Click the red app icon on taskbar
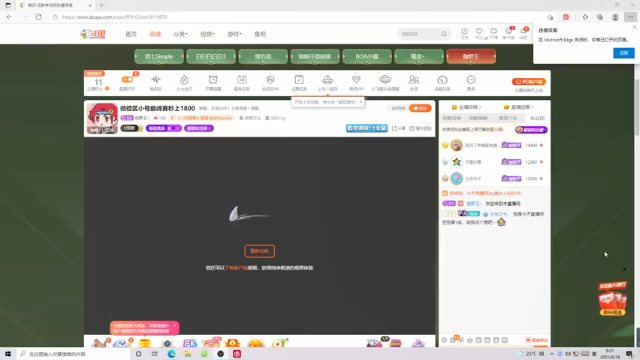This screenshot has height=360, width=640. 237,354
